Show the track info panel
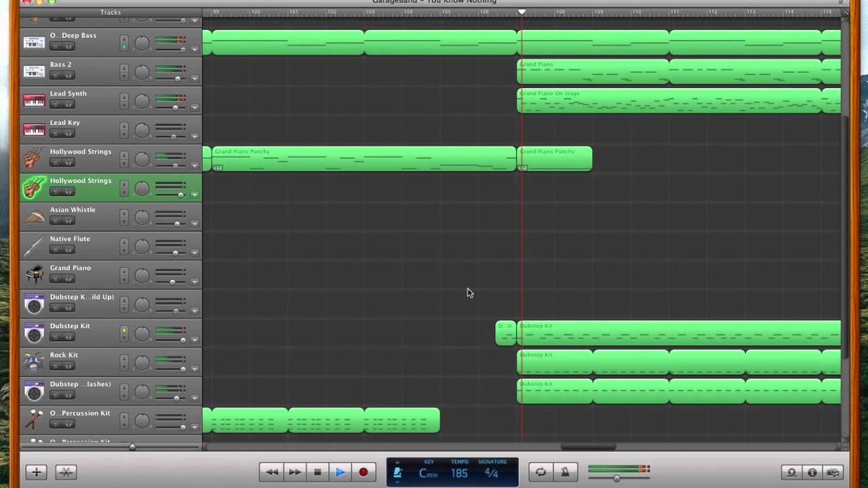 [812, 472]
